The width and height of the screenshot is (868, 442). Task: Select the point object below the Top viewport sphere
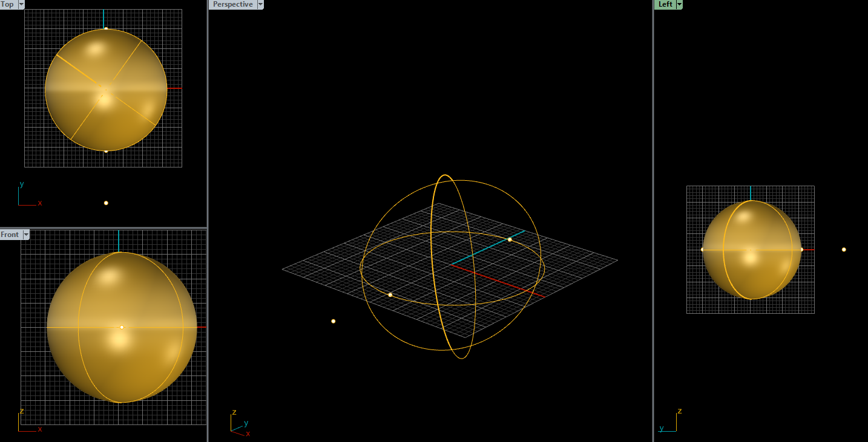(x=106, y=203)
